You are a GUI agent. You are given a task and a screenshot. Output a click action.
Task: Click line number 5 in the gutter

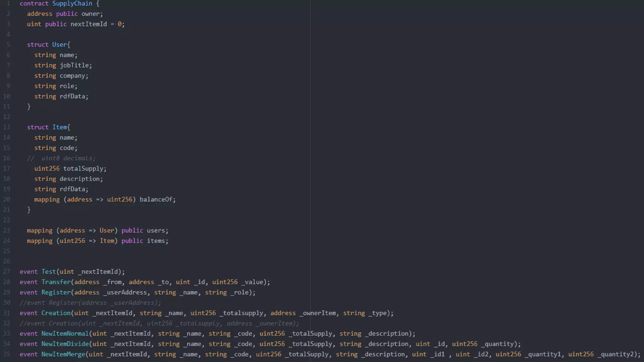(x=8, y=45)
